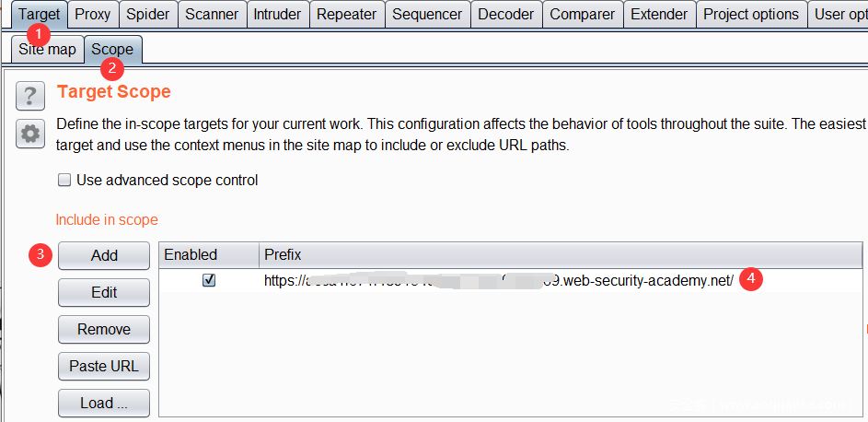The image size is (868, 422).
Task: Switch to the Sequencer tab
Action: pyautogui.click(x=427, y=14)
